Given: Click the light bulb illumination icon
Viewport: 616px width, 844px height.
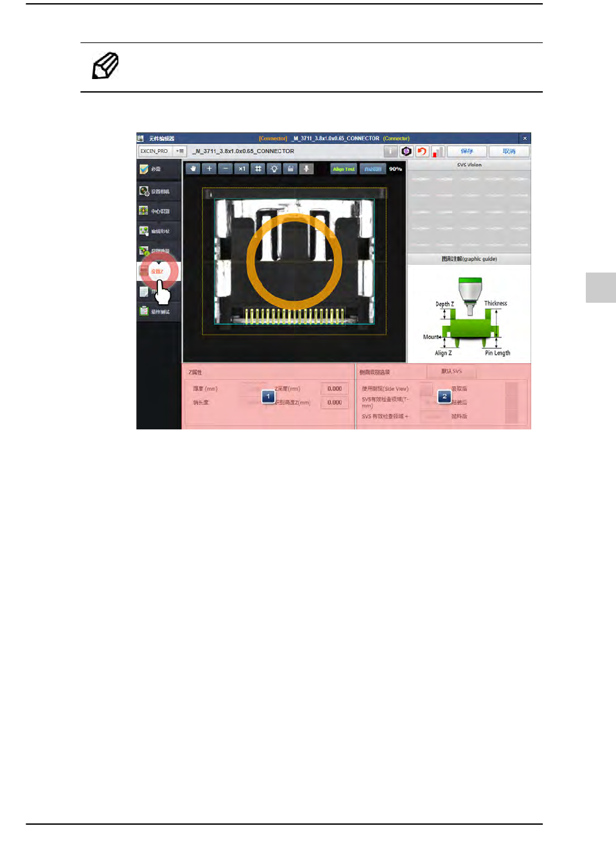Looking at the screenshot, I should point(274,169).
